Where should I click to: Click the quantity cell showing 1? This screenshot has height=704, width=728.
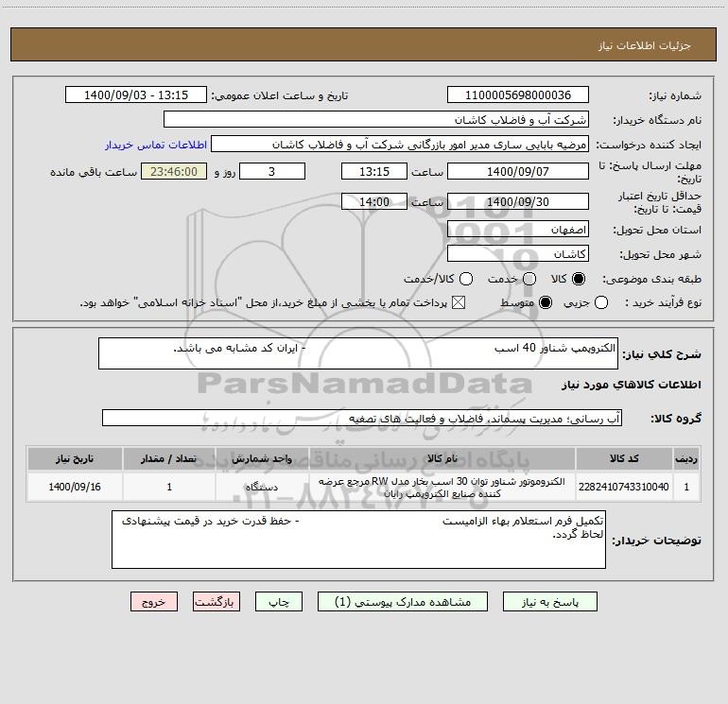tap(169, 487)
